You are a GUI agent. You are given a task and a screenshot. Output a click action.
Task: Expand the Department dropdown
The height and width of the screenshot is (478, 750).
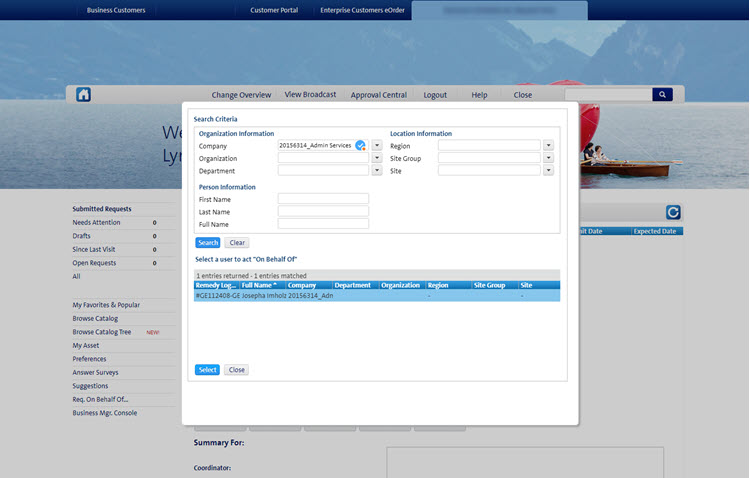377,171
